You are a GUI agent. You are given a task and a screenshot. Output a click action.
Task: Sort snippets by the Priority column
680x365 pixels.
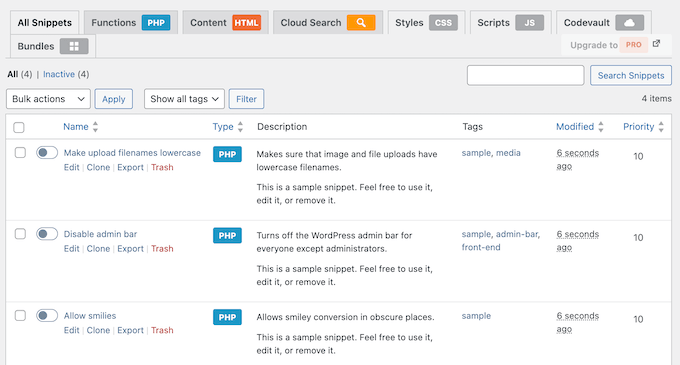[x=638, y=127]
